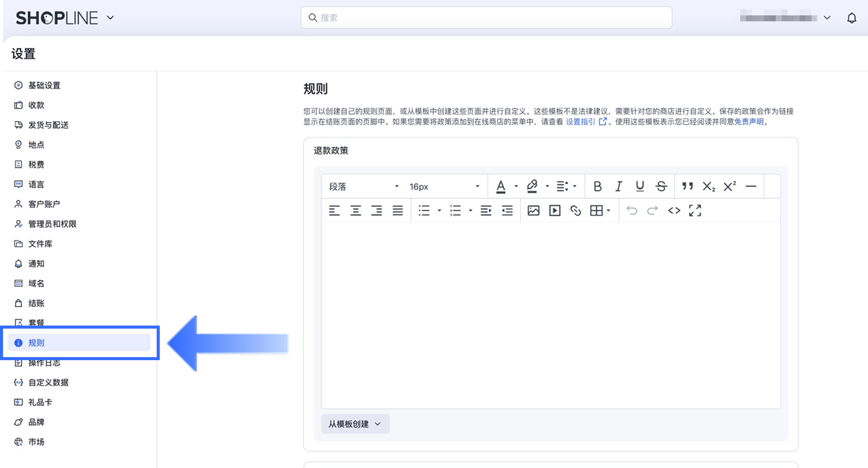Open the notifications bell

point(852,18)
